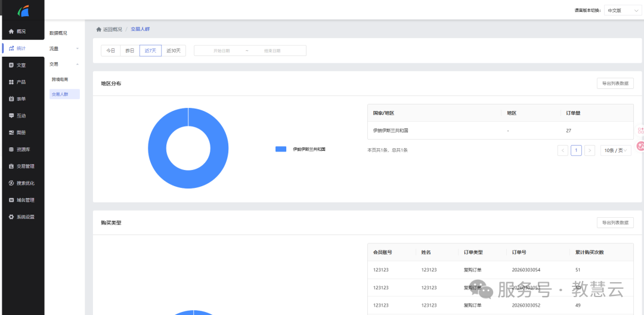
Task: Select the 今日 date range option
Action: (110, 51)
